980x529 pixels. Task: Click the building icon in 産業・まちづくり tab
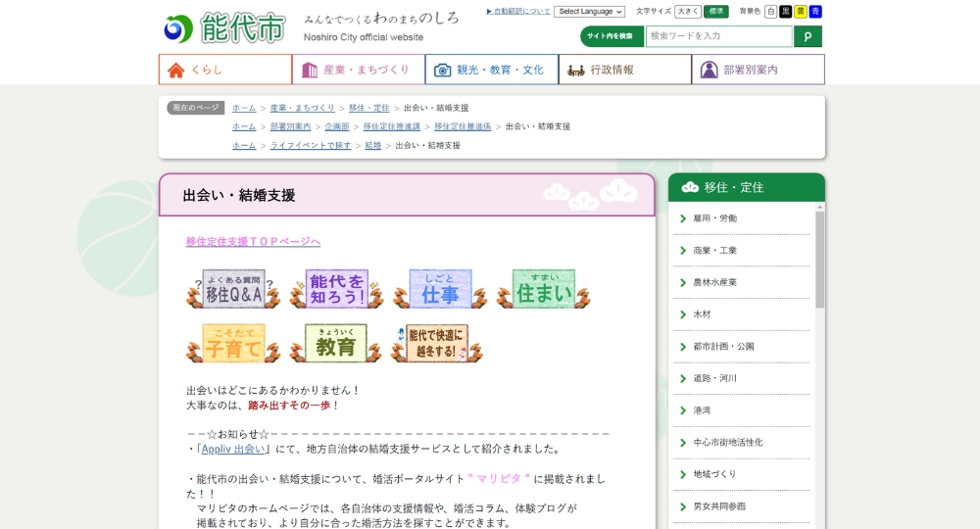tap(310, 70)
